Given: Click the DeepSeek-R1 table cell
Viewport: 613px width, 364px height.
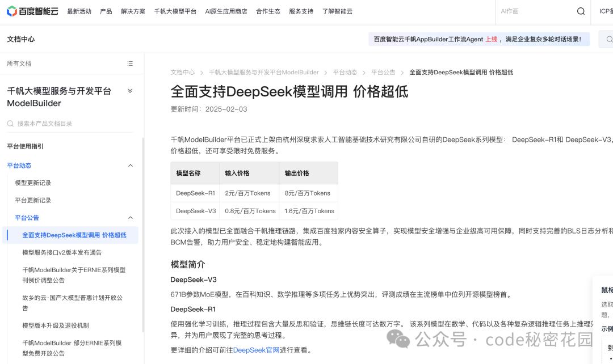Looking at the screenshot, I should (x=195, y=193).
